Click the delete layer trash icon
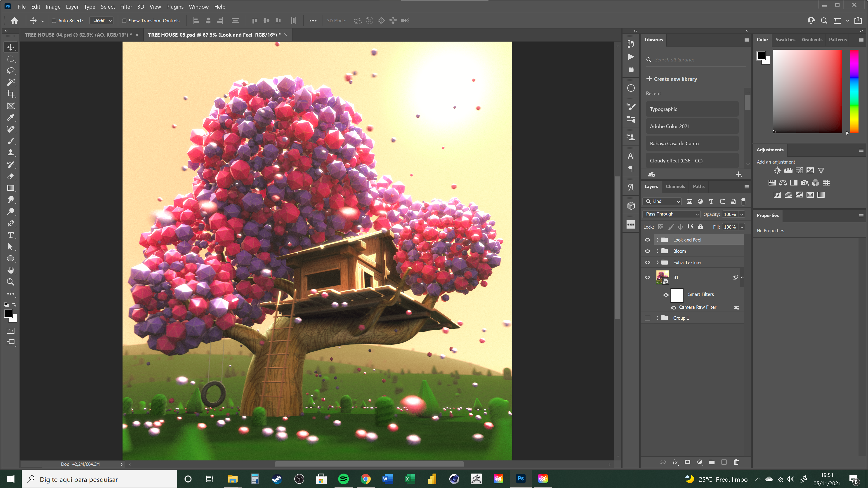The image size is (868, 488). (x=736, y=462)
